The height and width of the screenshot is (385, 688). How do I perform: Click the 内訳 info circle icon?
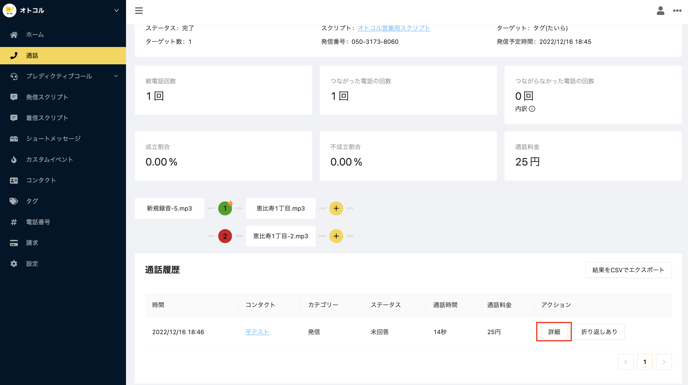(x=532, y=109)
